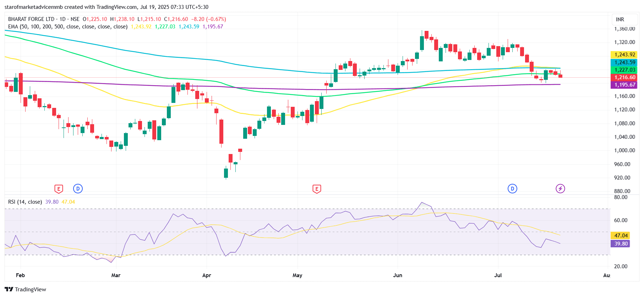Click the February dividend D marker

pos(78,189)
